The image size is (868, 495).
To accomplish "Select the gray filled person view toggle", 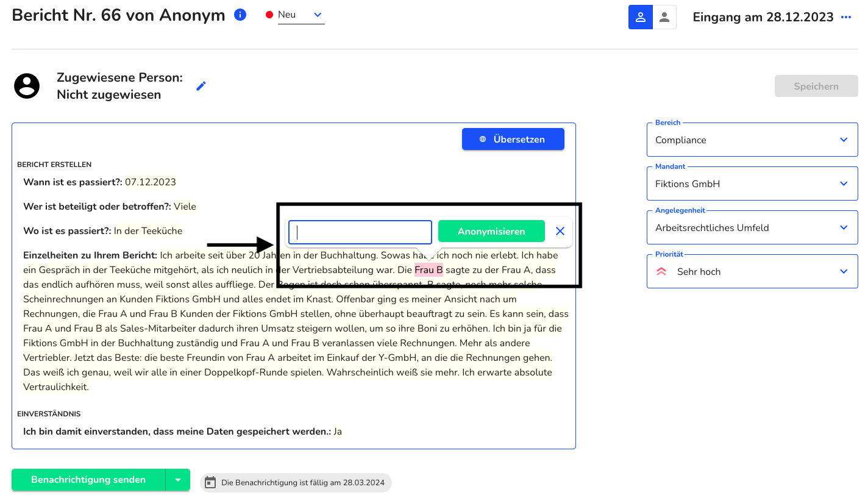I will coord(664,17).
